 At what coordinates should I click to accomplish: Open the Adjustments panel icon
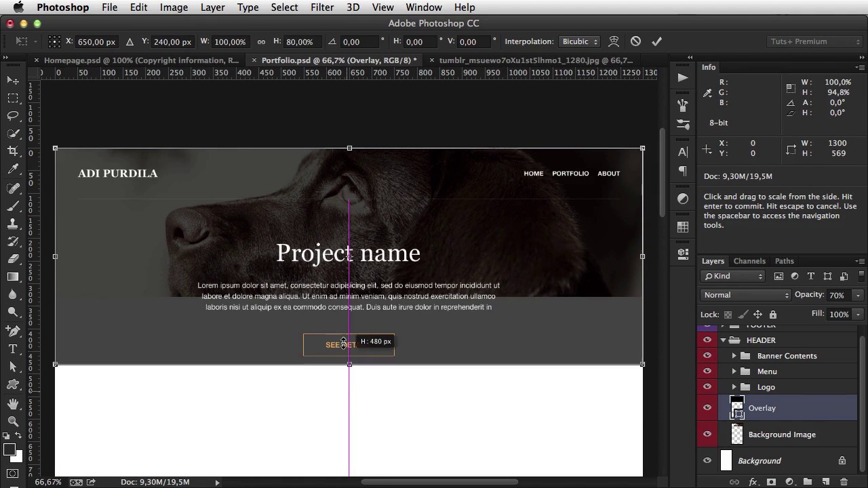tap(683, 199)
